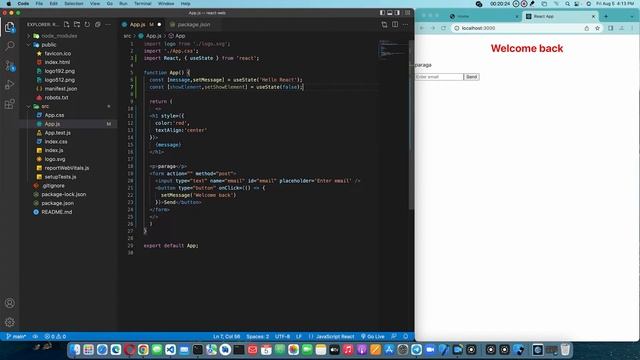Open the Search view in activity bar
Image resolution: width=640 pixels, height=360 pixels.
coord(10,46)
